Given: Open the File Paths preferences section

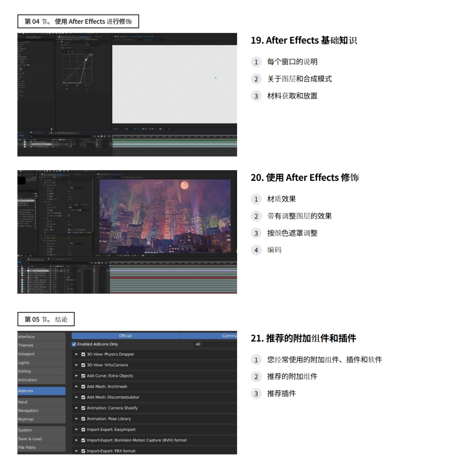Looking at the screenshot, I should click(41, 448).
